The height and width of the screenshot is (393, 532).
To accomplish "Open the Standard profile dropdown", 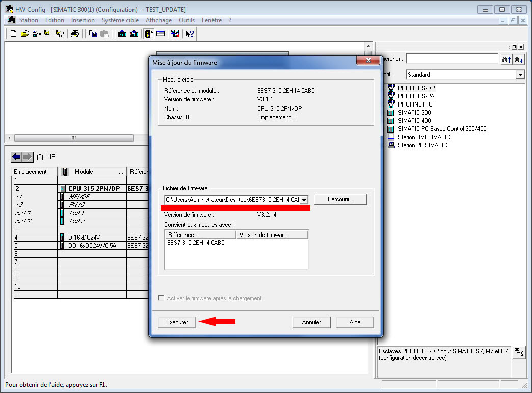I will click(x=520, y=75).
